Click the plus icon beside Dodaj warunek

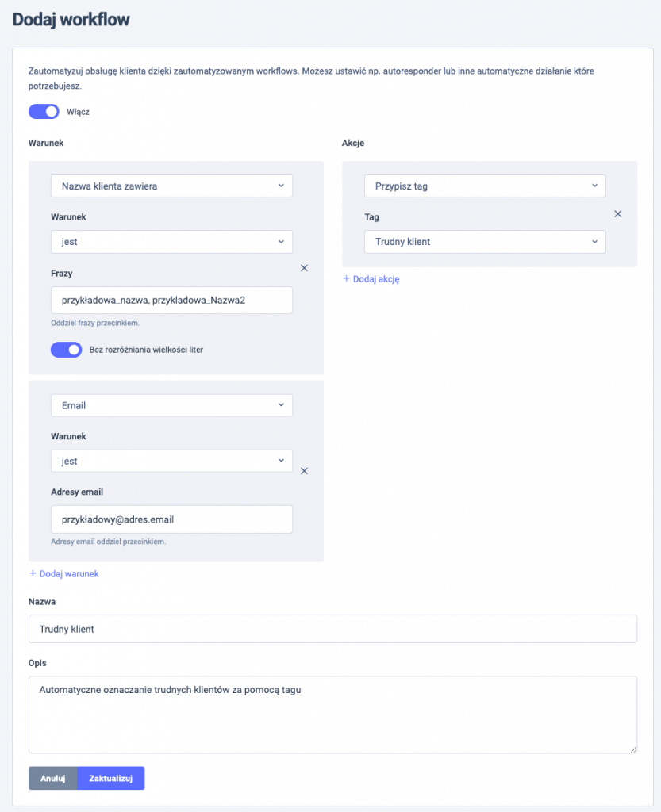click(x=33, y=573)
